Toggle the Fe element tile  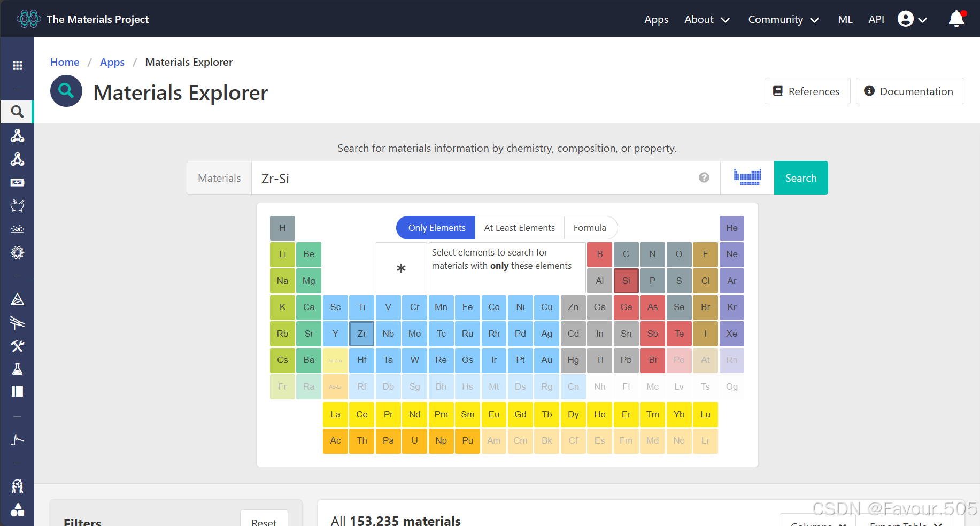point(467,307)
